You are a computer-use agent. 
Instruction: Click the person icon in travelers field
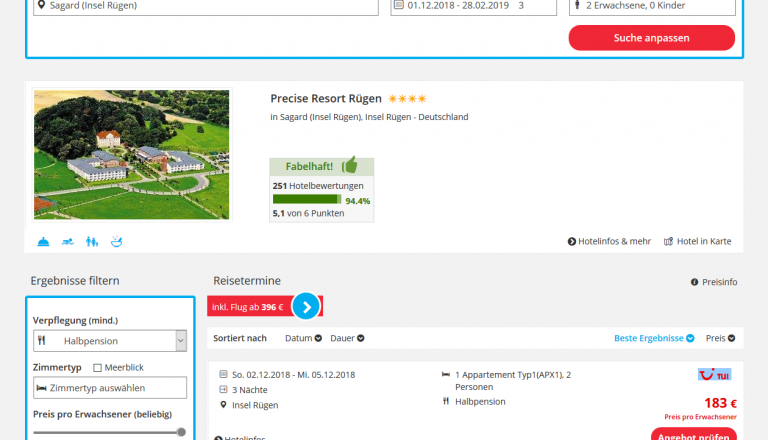(577, 5)
